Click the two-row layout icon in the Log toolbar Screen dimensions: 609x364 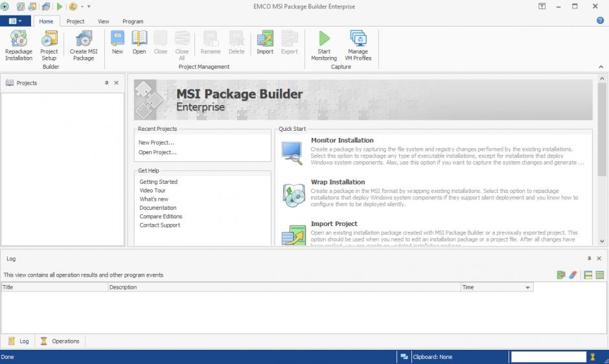point(588,275)
